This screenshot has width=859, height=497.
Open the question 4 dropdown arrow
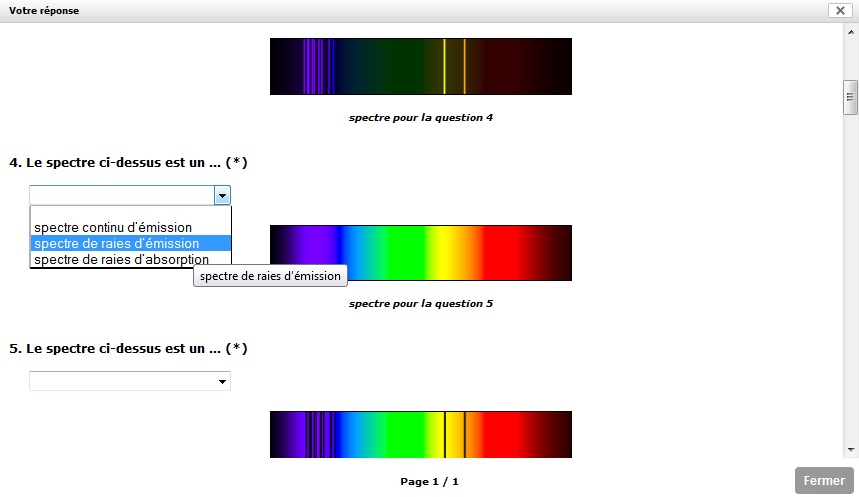click(x=222, y=195)
